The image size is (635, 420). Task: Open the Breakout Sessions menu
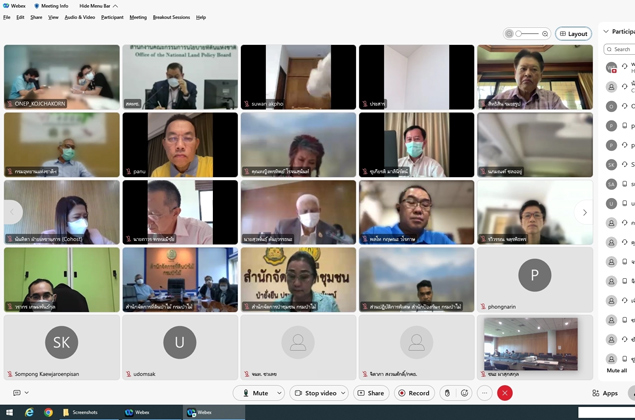click(171, 17)
